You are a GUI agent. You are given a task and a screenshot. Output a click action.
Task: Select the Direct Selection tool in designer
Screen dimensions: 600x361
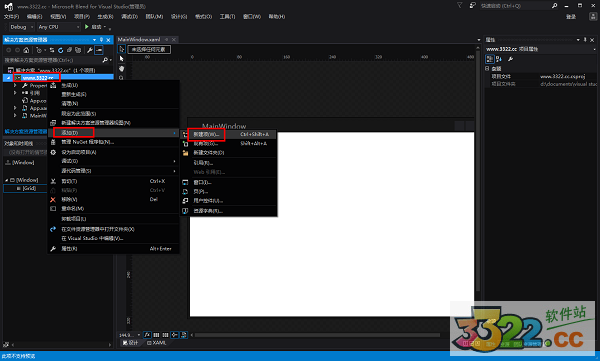point(122,59)
